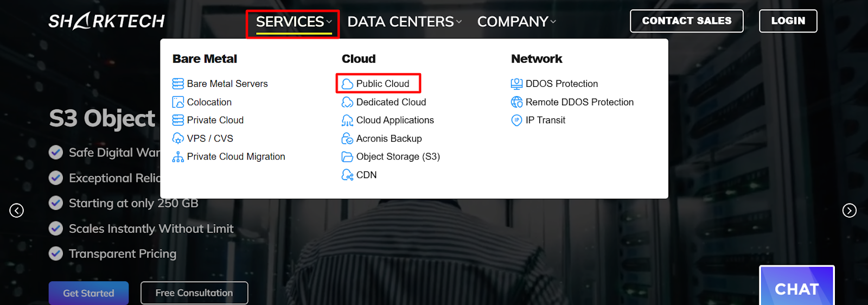The image size is (868, 305).
Task: Click the Transparent Pricing checkmark icon
Action: click(x=56, y=253)
